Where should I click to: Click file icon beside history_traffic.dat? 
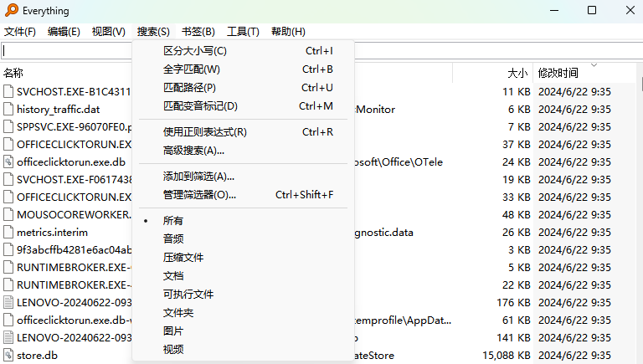tap(8, 109)
